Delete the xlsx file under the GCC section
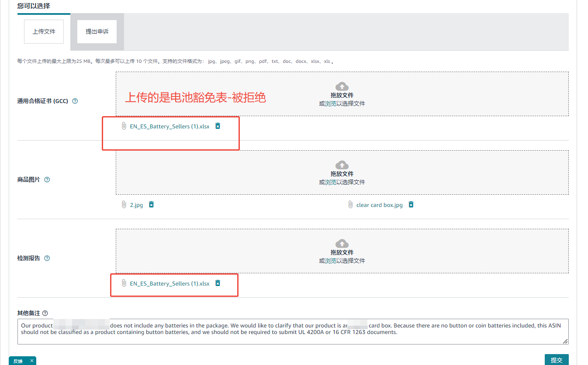The width and height of the screenshot is (588, 365). (x=218, y=126)
